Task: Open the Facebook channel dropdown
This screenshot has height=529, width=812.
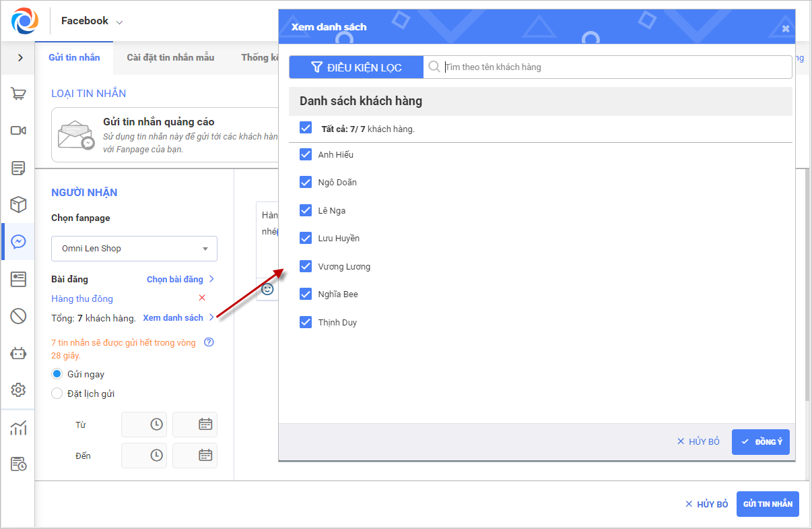Action: [x=92, y=21]
